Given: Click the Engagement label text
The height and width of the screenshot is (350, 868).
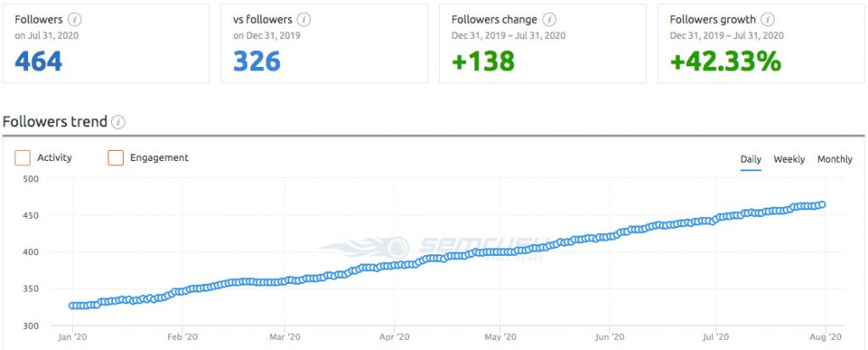Looking at the screenshot, I should (159, 158).
